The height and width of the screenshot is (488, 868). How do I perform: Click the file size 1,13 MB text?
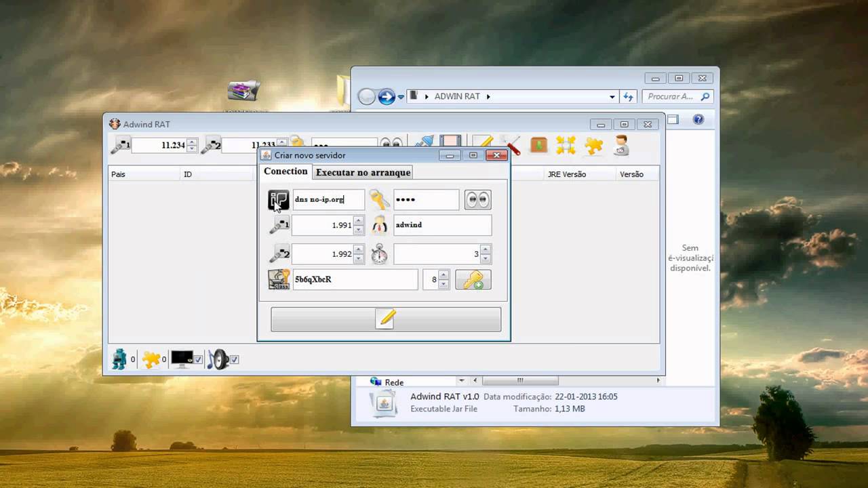coord(568,409)
